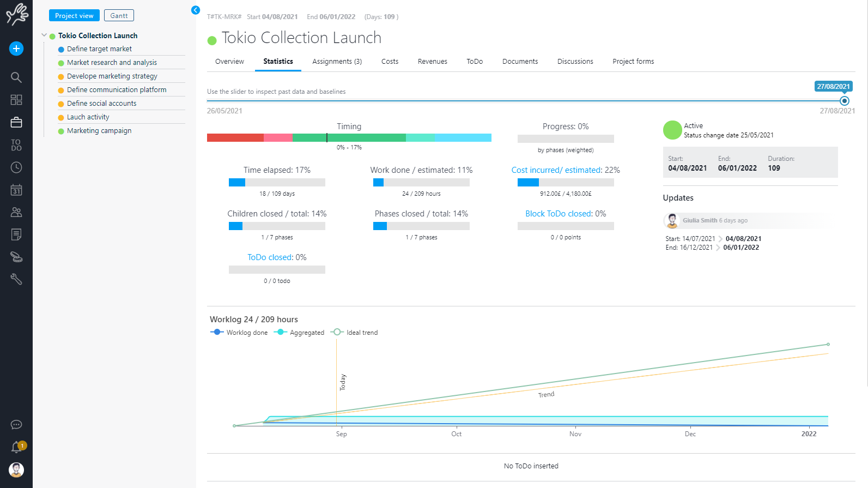Open the projects briefcase icon
Image resolution: width=868 pixels, height=488 pixels.
point(16,122)
